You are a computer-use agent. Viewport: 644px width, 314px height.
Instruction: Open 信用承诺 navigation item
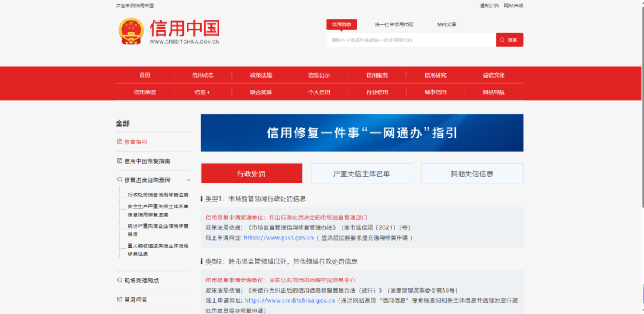pyautogui.click(x=144, y=92)
